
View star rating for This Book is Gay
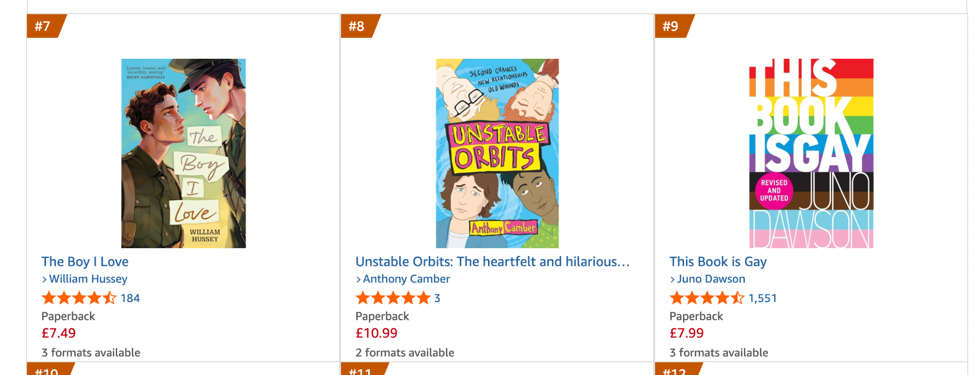click(x=707, y=298)
